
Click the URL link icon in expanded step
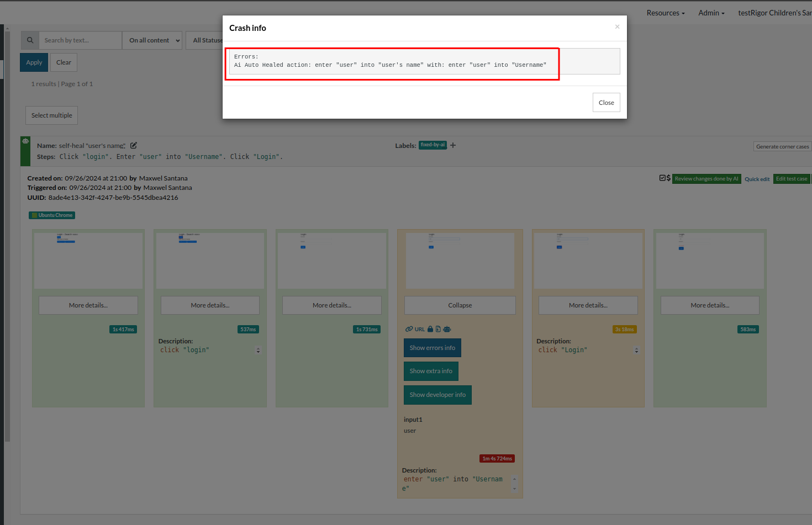click(409, 329)
